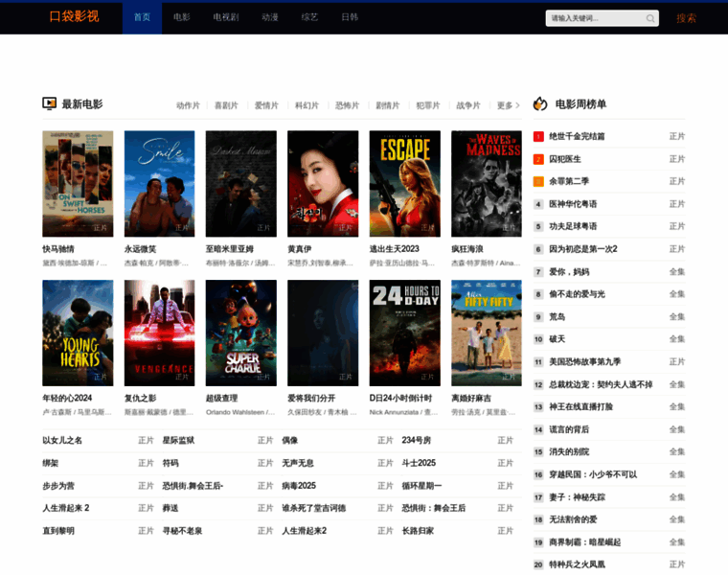Open the 口袋影视 site logo

click(75, 16)
